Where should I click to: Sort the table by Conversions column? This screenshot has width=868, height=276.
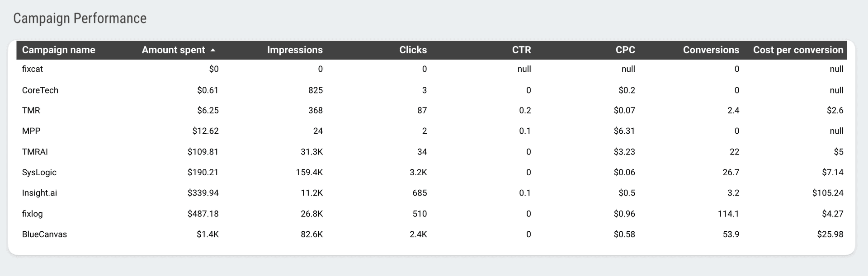click(x=711, y=50)
